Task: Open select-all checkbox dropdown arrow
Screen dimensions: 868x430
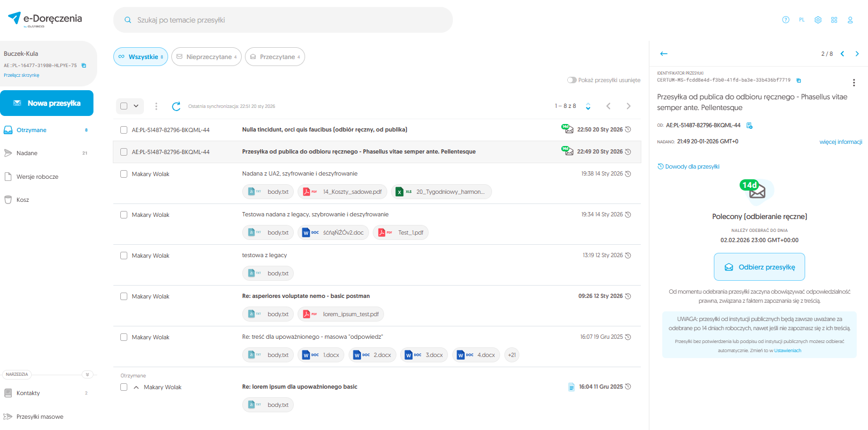Action: [136, 106]
